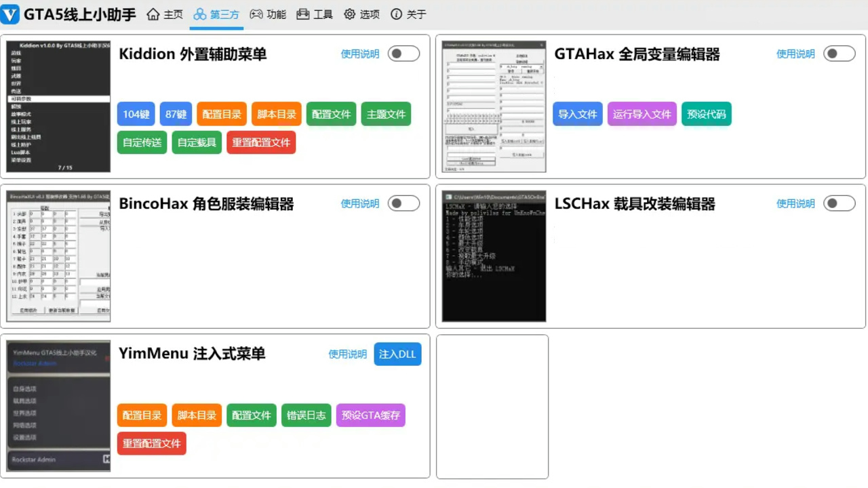
Task: Select the 87键 layout button
Action: 176,114
